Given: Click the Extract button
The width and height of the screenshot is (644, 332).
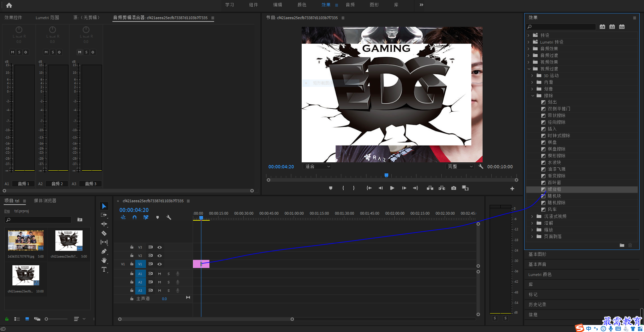Looking at the screenshot, I should click(x=442, y=188).
